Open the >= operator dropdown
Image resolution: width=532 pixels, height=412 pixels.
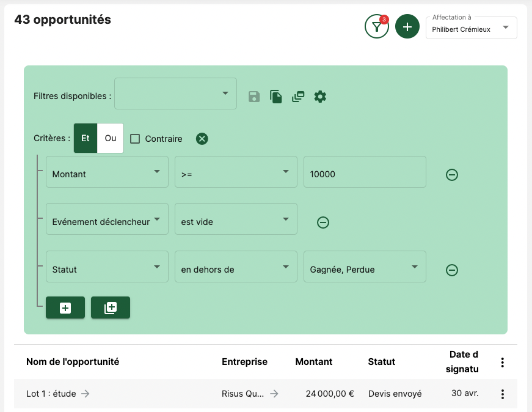point(236,172)
